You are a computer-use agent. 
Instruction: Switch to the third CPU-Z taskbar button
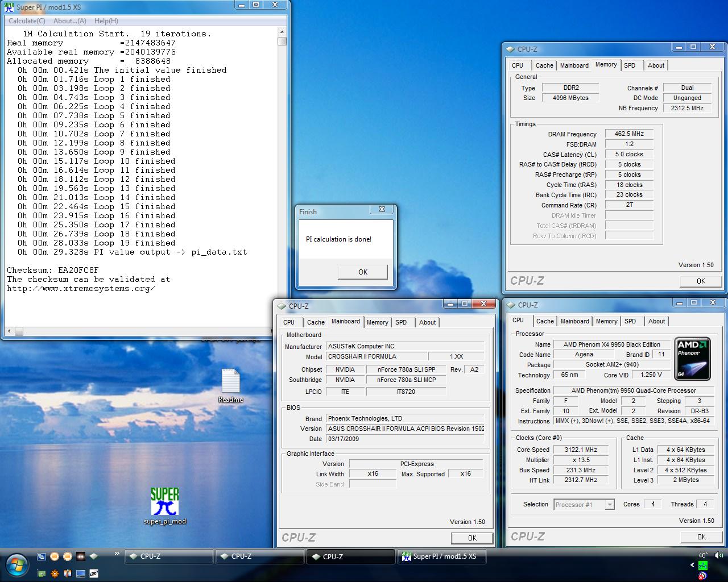(x=351, y=556)
